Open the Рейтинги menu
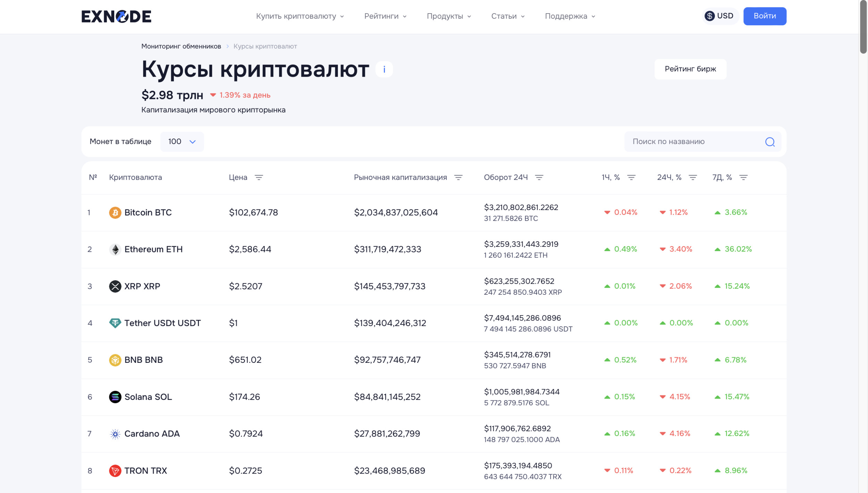The image size is (868, 493). [x=385, y=16]
